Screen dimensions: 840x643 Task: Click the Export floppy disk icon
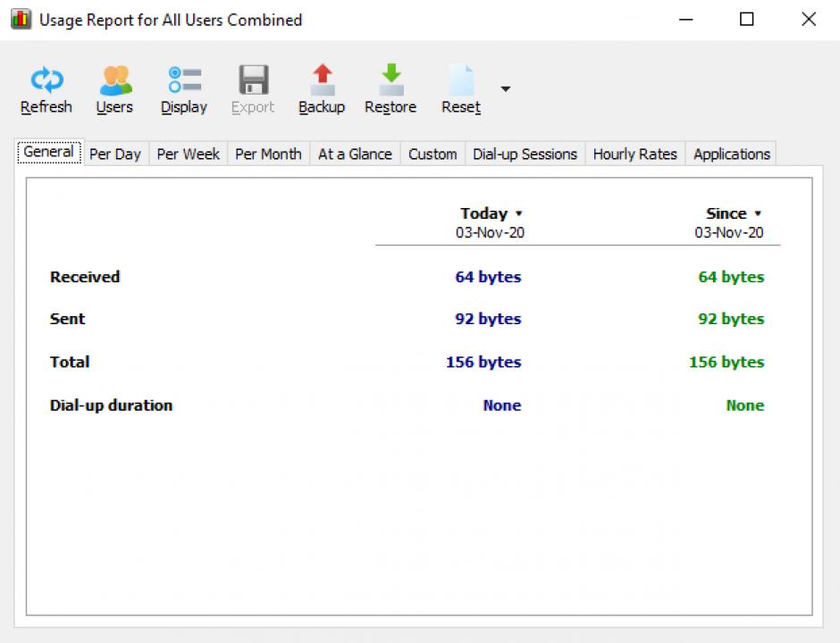(254, 79)
